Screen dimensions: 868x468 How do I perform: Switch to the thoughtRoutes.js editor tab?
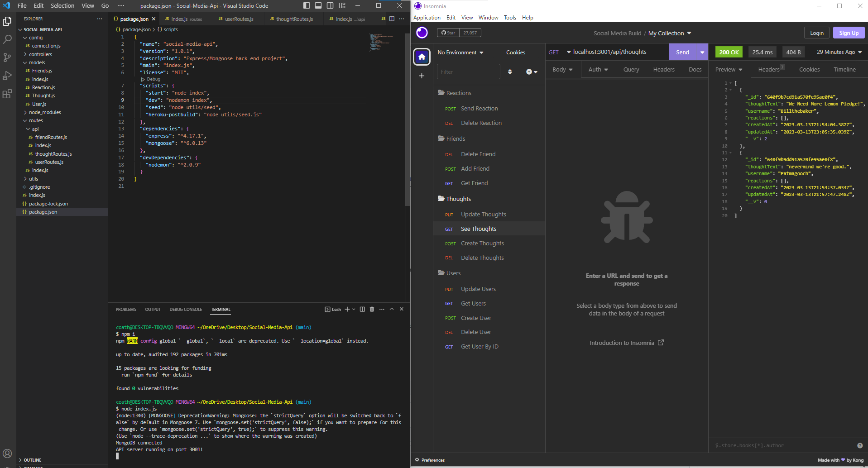292,19
